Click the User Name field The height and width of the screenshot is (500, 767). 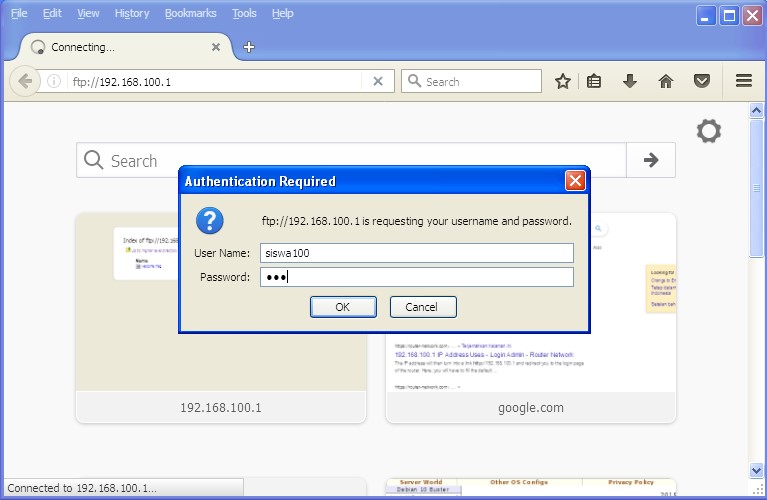416,253
